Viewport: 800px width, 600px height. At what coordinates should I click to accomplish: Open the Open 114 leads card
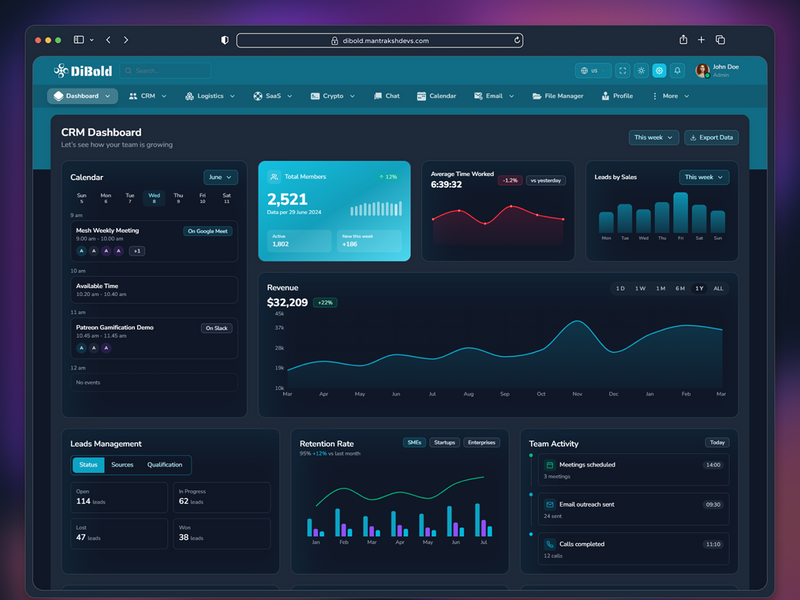(119, 497)
